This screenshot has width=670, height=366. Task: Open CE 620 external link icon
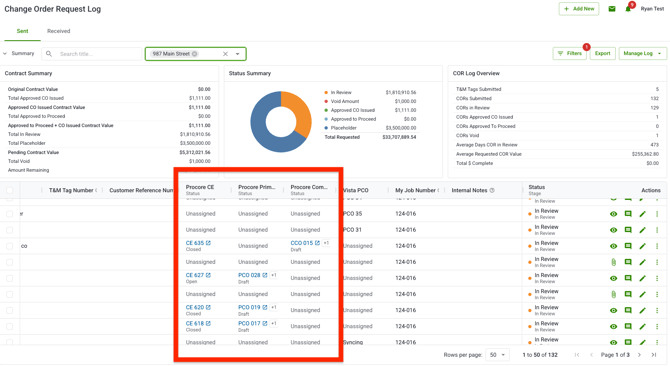(209, 307)
